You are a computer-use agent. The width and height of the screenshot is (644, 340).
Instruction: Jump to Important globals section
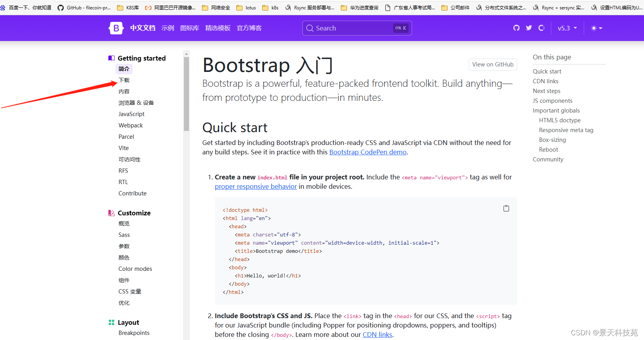(x=556, y=111)
